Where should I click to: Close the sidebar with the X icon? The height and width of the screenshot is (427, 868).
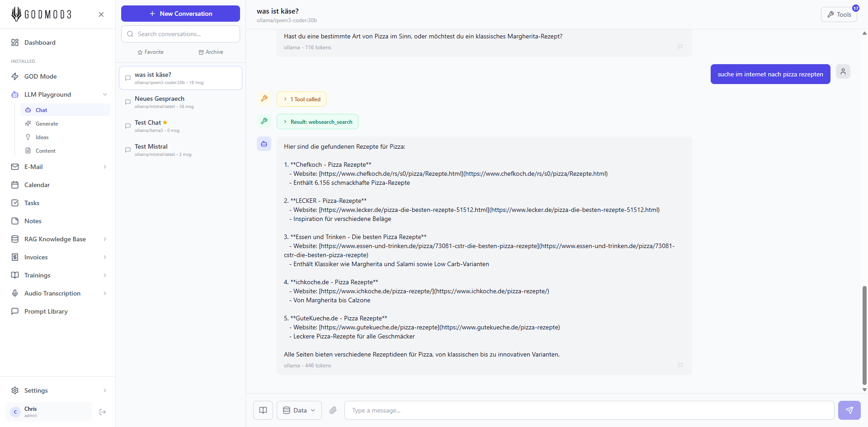(x=101, y=14)
